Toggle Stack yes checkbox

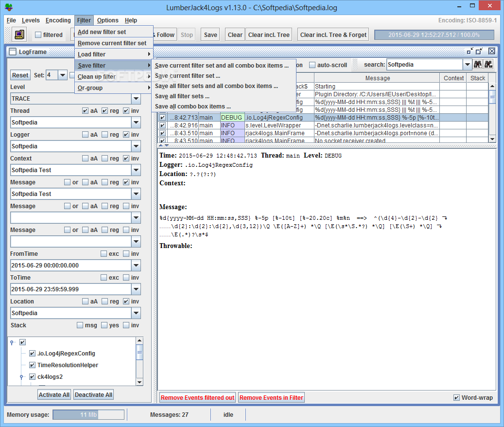pyautogui.click(x=104, y=325)
